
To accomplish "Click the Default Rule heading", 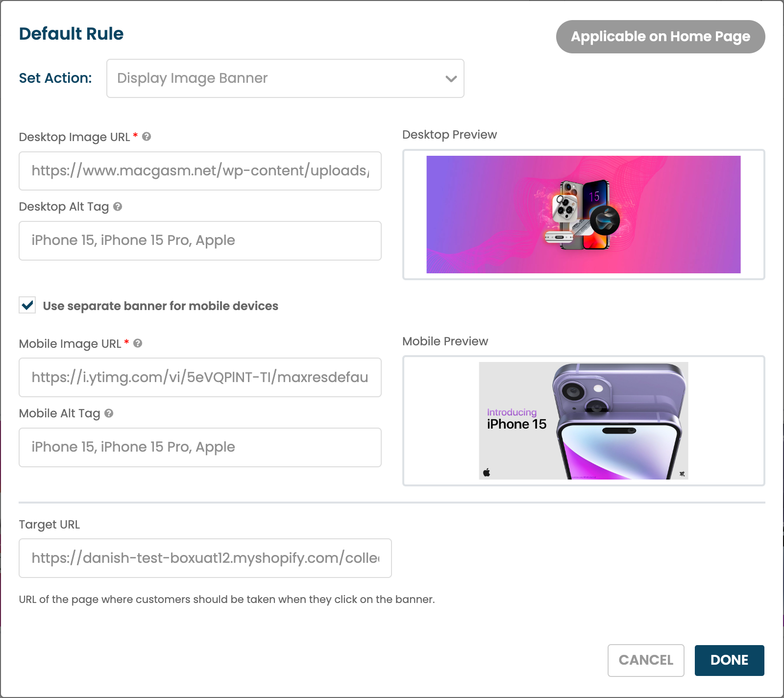I will tap(72, 34).
